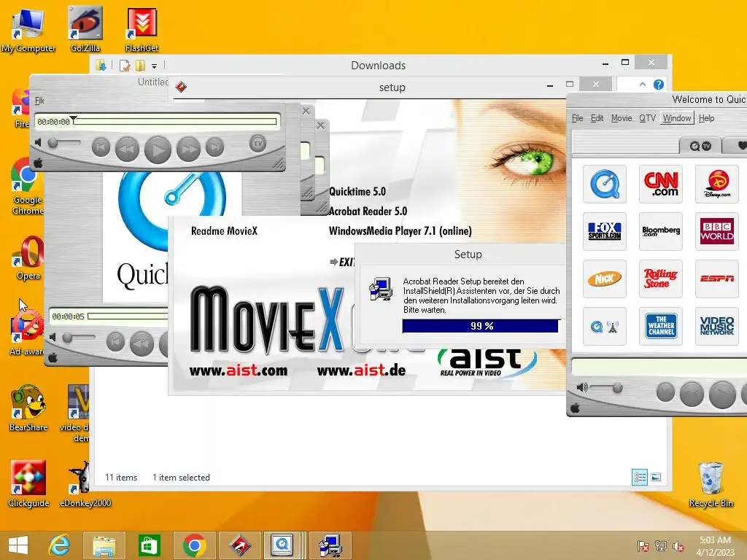
Task: Open the Disney.com channel
Action: coord(717,184)
